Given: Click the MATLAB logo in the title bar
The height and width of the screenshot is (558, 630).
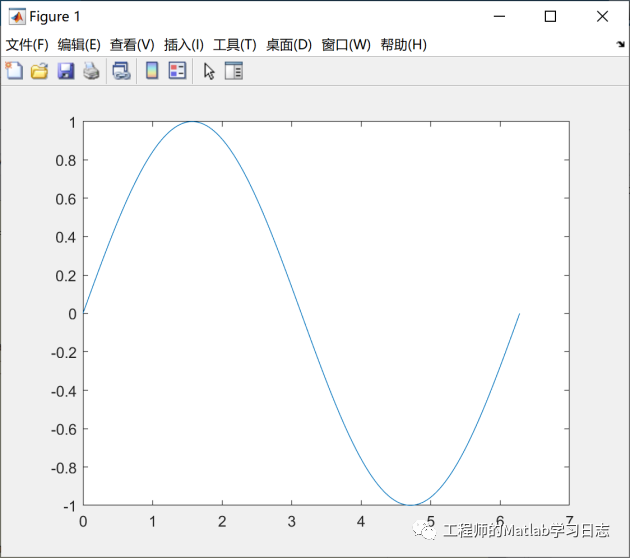Looking at the screenshot, I should coord(17,17).
